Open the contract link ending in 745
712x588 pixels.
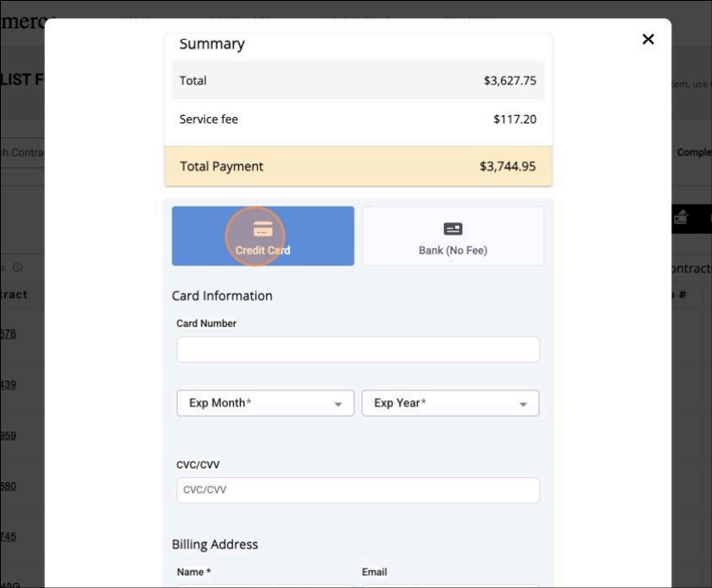click(x=8, y=536)
